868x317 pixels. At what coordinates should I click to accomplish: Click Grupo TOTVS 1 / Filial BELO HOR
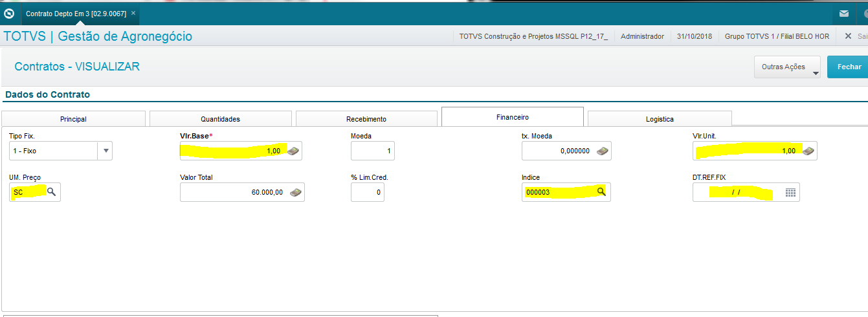click(x=777, y=36)
